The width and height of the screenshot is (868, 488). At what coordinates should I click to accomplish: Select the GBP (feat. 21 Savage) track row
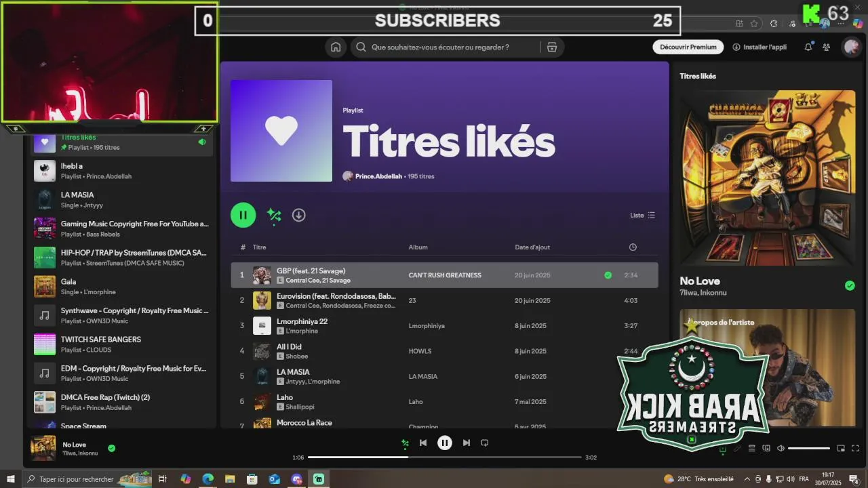pyautogui.click(x=444, y=275)
